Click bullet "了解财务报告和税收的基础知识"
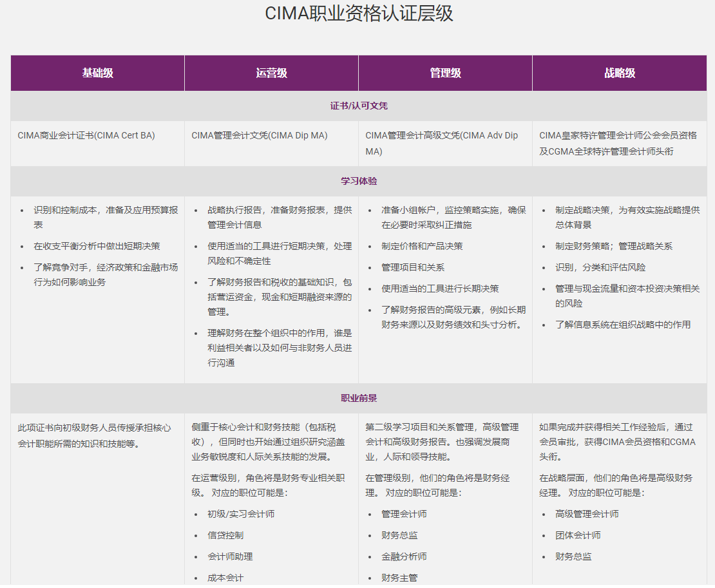715x588 pixels. coord(280,297)
